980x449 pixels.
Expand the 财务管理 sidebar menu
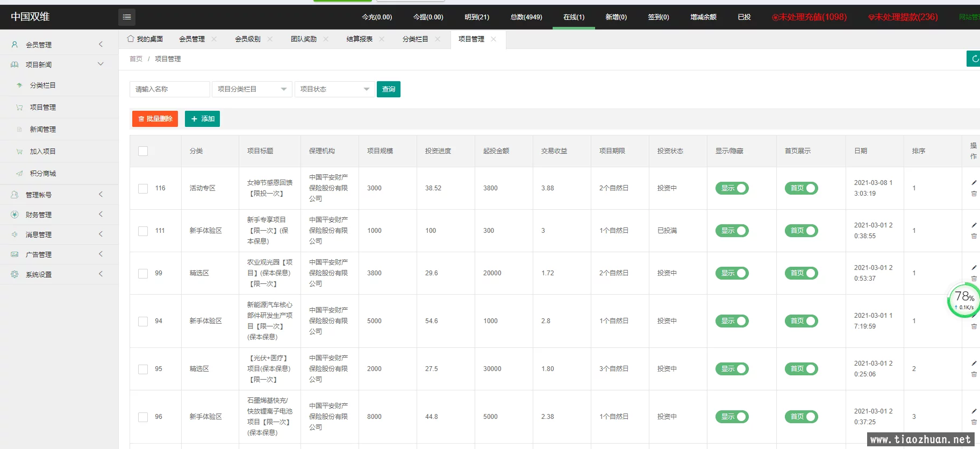(x=59, y=215)
